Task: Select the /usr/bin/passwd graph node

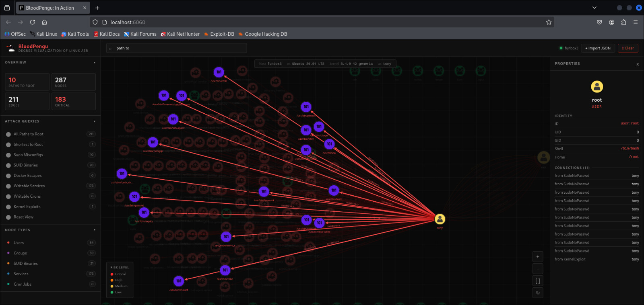Action: pos(134,197)
